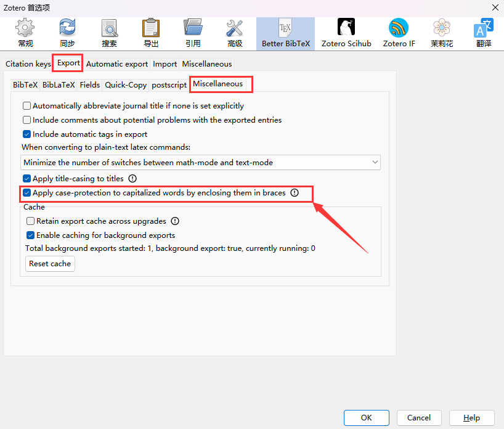
Task: Open the 导出 export preferences pane
Action: click(x=151, y=33)
